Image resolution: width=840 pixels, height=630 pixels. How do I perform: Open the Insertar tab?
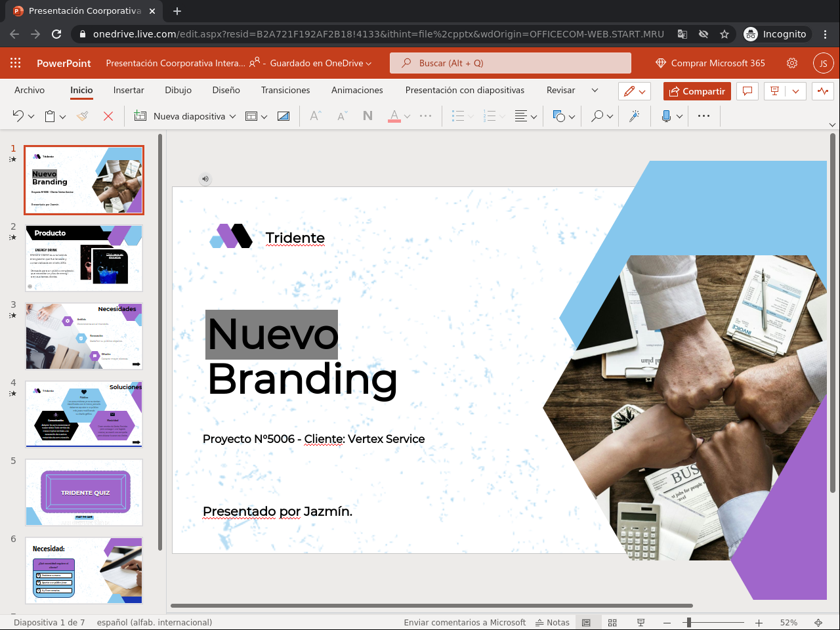[x=129, y=90]
